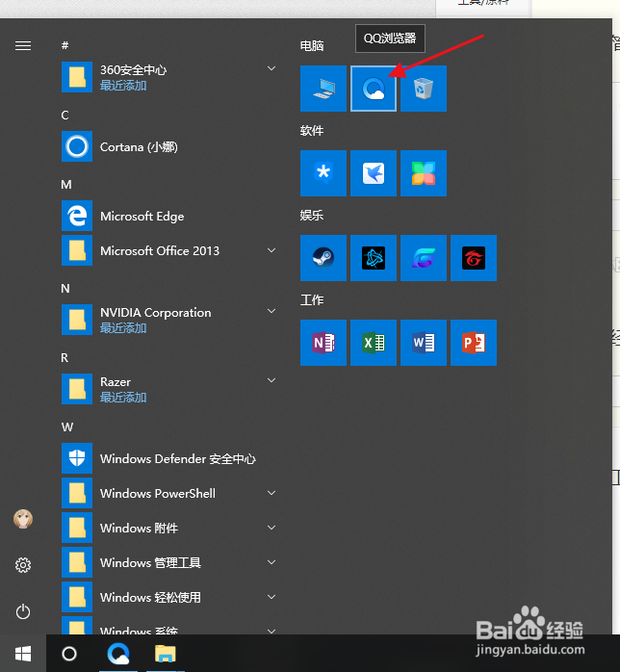The height and width of the screenshot is (672, 620).
Task: Click the 电脑 tile group header
Action: coord(312,46)
